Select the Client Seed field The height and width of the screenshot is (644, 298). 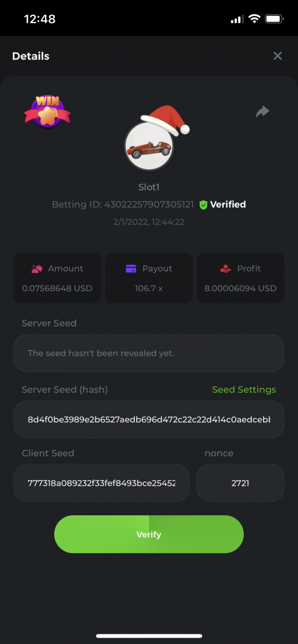pos(101,483)
